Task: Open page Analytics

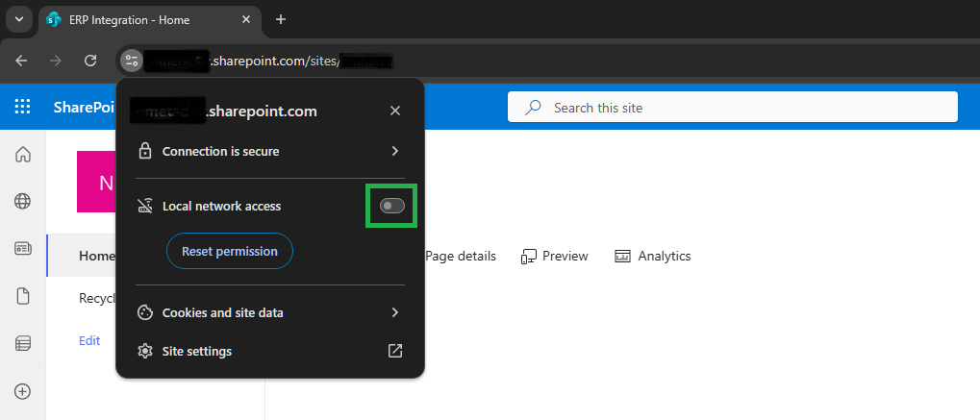Action: (652, 257)
